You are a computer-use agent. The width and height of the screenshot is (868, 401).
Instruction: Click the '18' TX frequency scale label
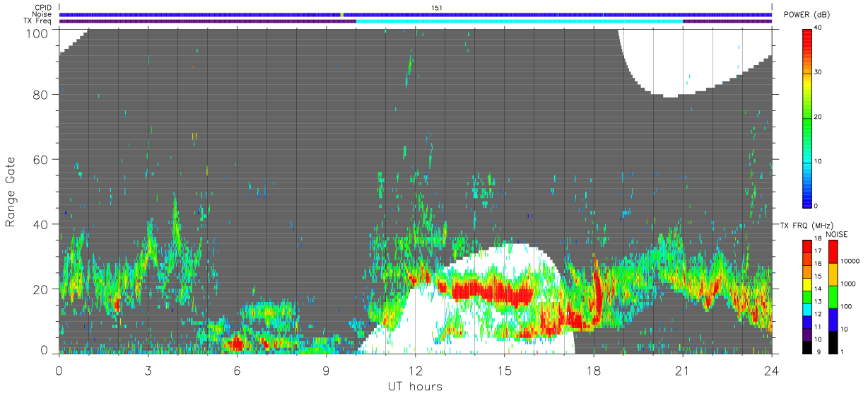[819, 240]
